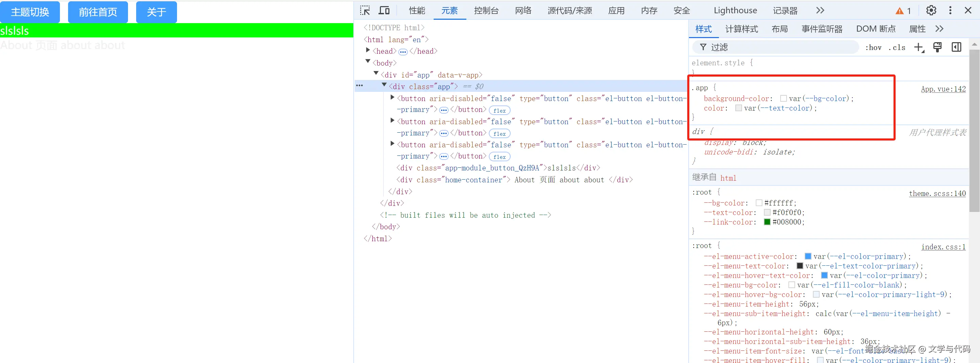Viewport: 980px width, 363px height.
Task: Open the rendering emulation paintbrush icon
Action: (937, 47)
